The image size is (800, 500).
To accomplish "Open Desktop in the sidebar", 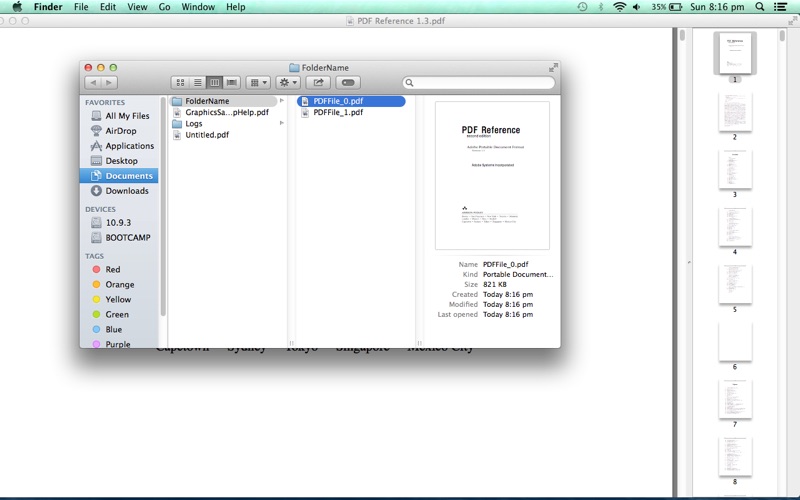I will click(x=120, y=161).
